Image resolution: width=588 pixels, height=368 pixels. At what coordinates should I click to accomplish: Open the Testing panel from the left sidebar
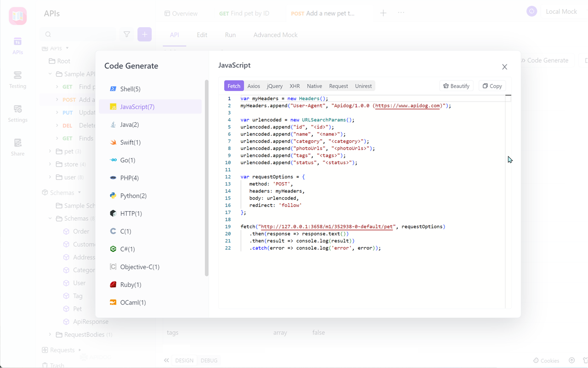click(x=17, y=79)
